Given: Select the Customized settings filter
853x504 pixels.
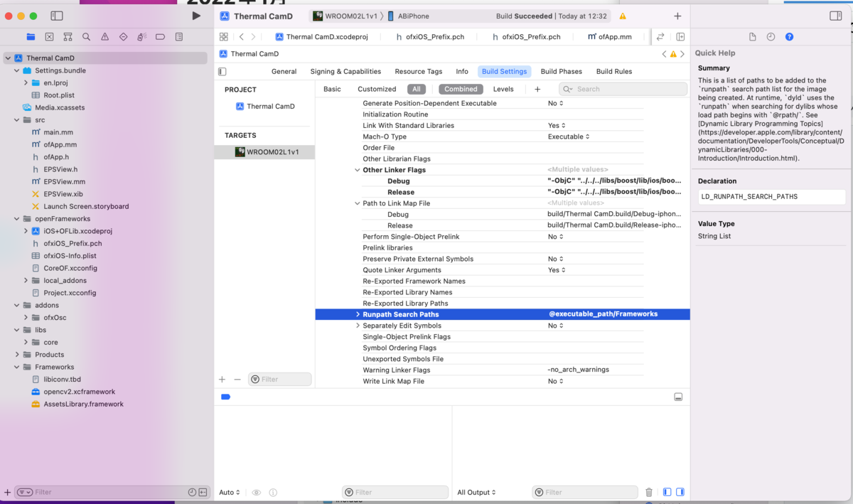Looking at the screenshot, I should pos(377,89).
